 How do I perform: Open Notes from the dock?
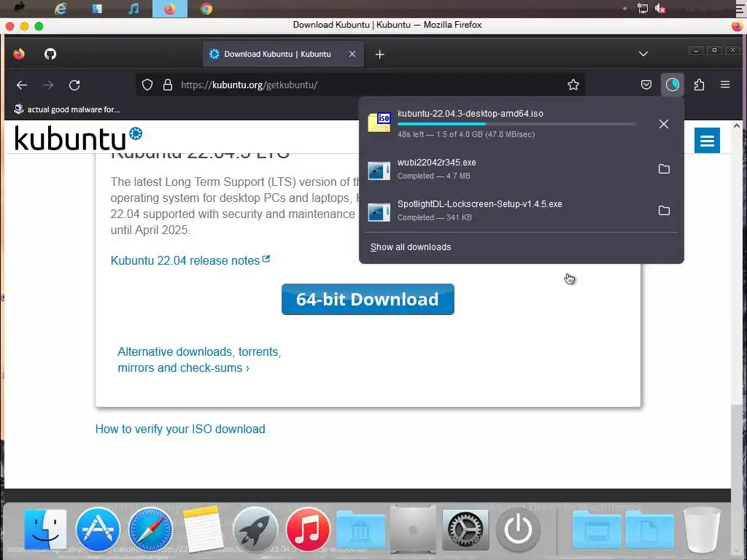tap(203, 529)
